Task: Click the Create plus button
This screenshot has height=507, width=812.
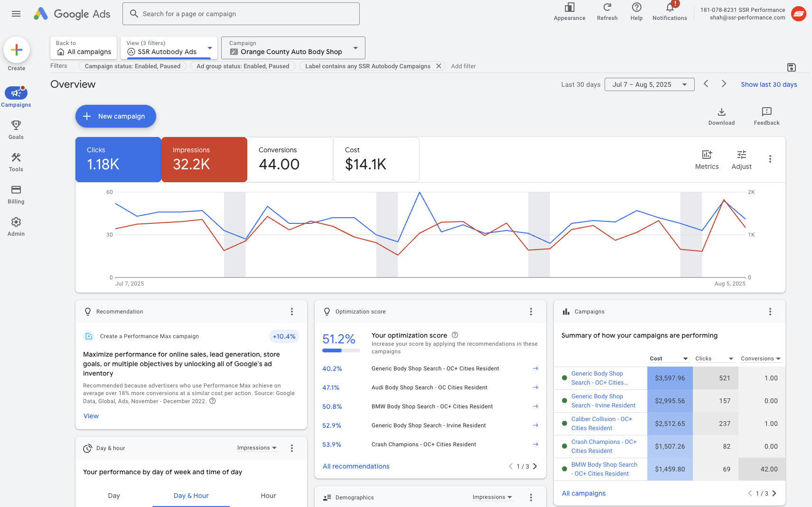Action: [17, 50]
